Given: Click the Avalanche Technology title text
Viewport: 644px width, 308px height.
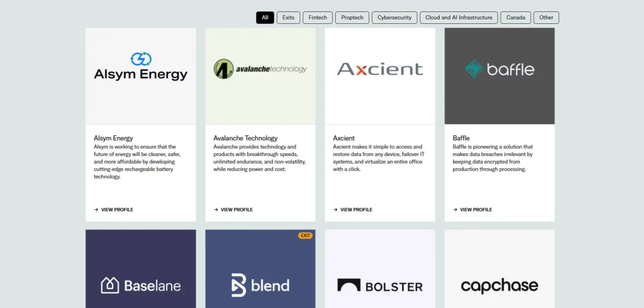Looking at the screenshot, I should (x=246, y=138).
